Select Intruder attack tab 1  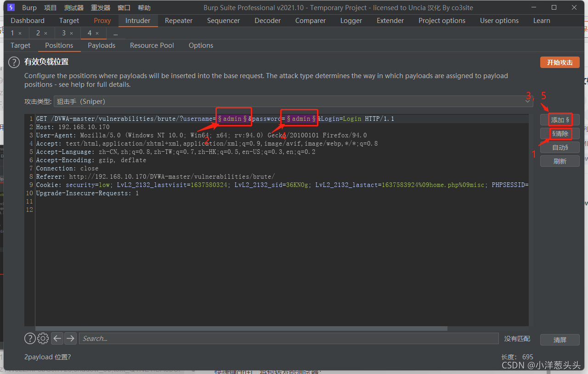(13, 33)
